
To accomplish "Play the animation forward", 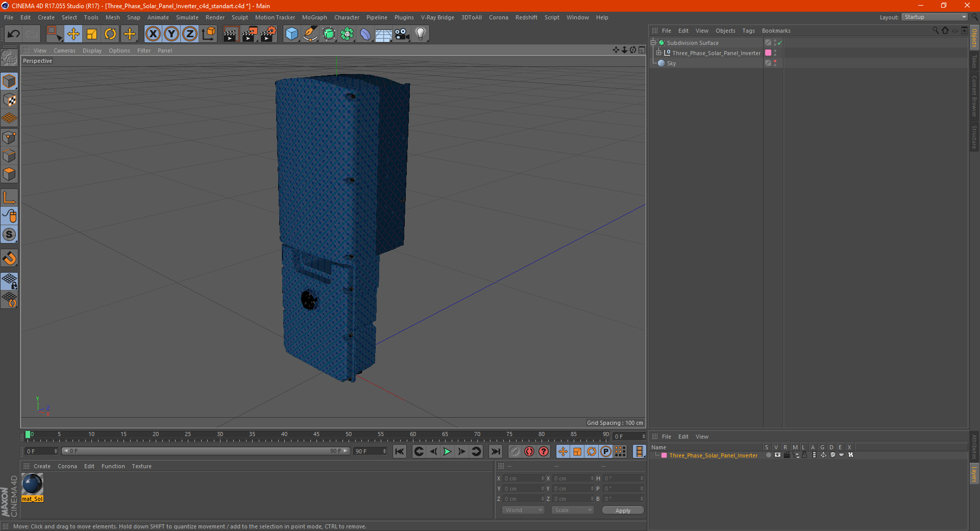I will [x=447, y=451].
